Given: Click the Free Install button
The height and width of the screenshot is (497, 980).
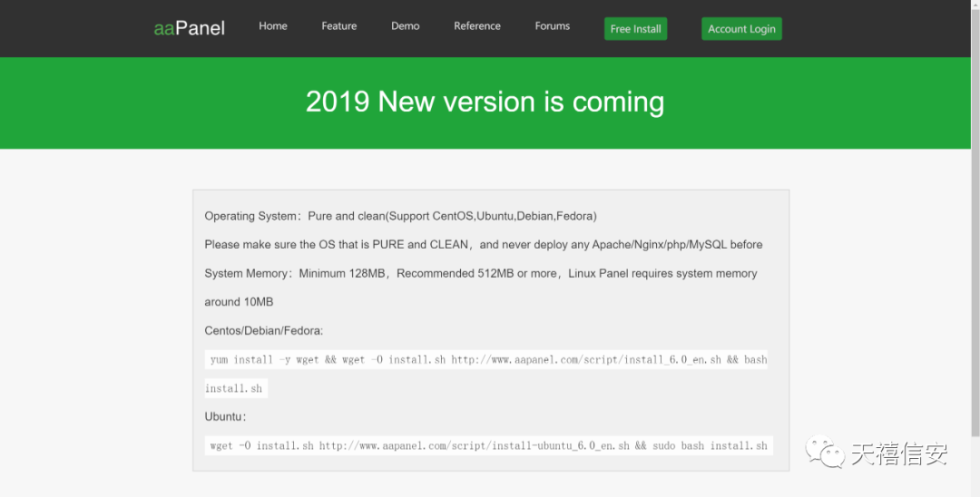Looking at the screenshot, I should coord(635,29).
